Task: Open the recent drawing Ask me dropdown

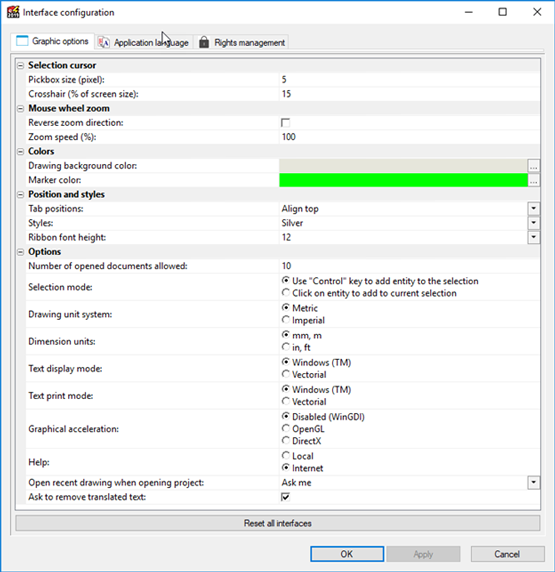Action: click(533, 483)
